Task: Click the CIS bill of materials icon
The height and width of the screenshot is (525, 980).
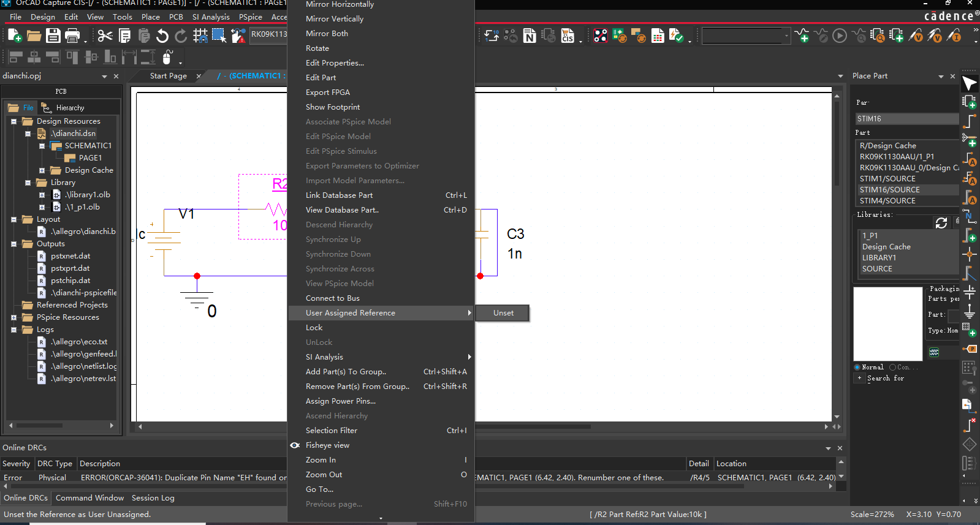Action: point(568,36)
